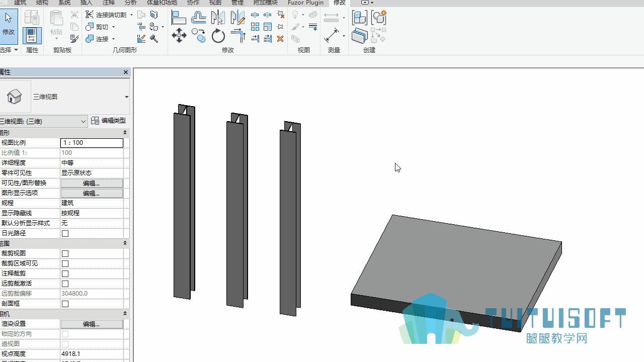Expand the 连接端切割 dropdown arrow
644x362 pixels.
[x=132, y=15]
